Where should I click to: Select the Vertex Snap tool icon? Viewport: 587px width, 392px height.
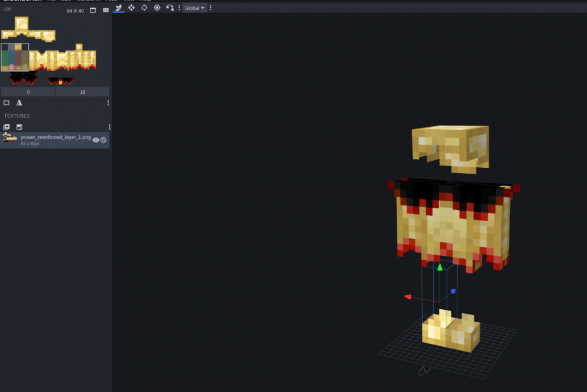tap(170, 8)
